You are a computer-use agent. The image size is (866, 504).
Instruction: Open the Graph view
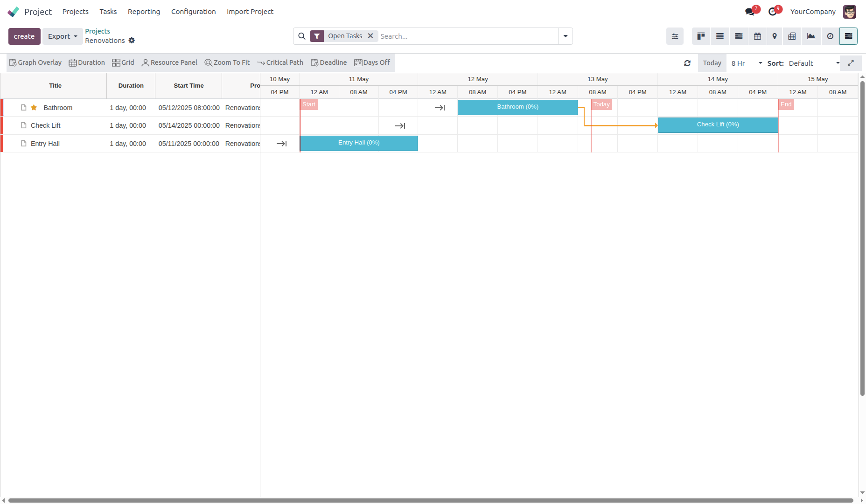811,36
